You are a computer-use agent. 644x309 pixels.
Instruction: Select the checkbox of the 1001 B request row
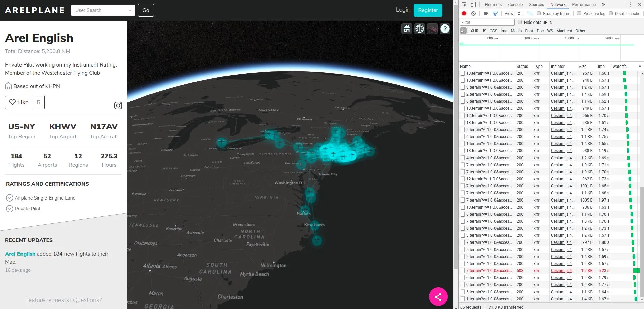click(463, 186)
